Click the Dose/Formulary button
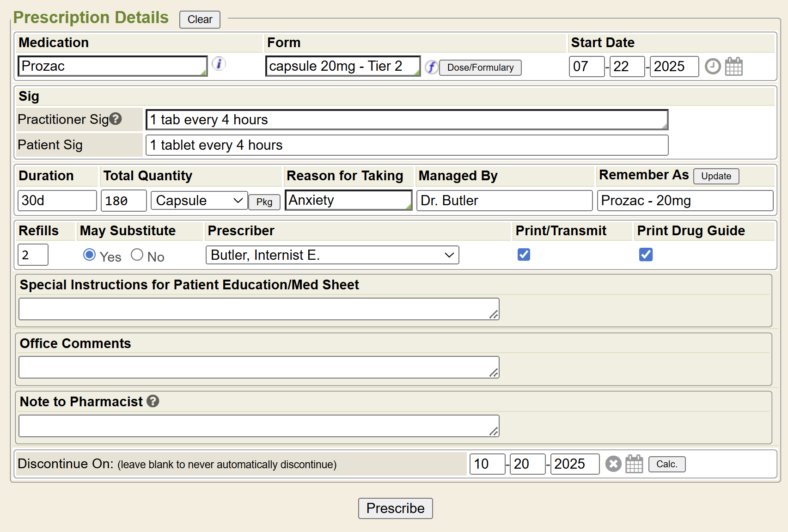 (x=480, y=67)
